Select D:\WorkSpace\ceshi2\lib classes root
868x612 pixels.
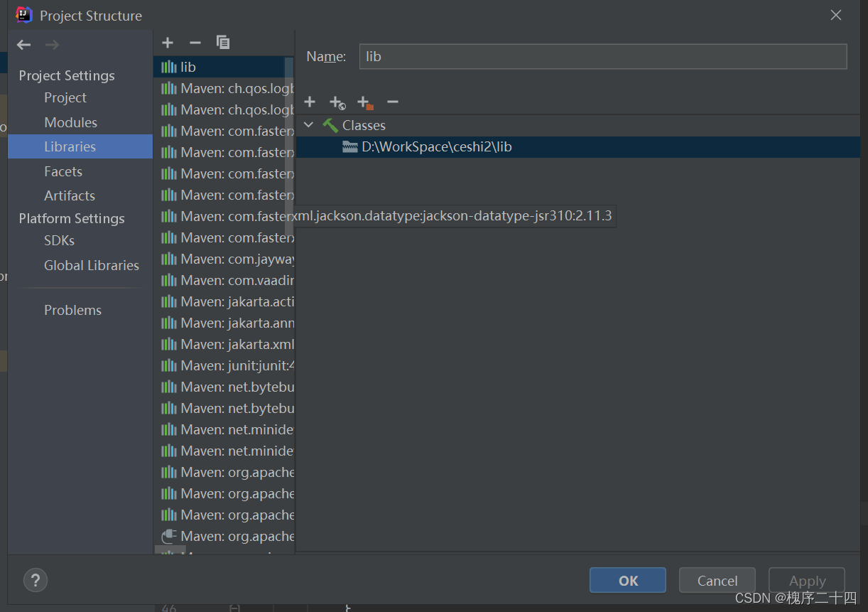[578, 147]
